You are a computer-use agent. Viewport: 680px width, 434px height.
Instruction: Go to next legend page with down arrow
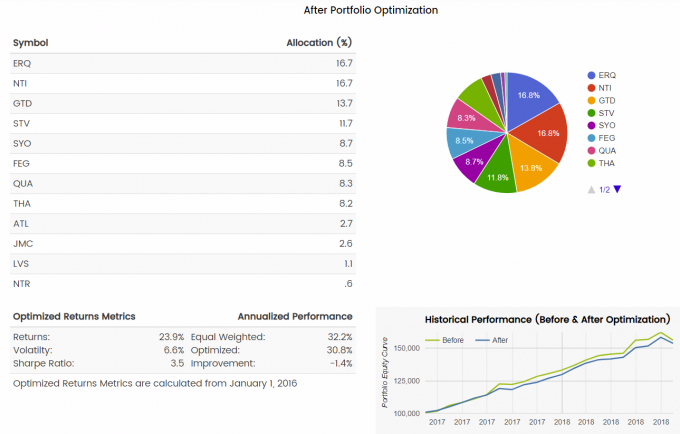(x=618, y=189)
